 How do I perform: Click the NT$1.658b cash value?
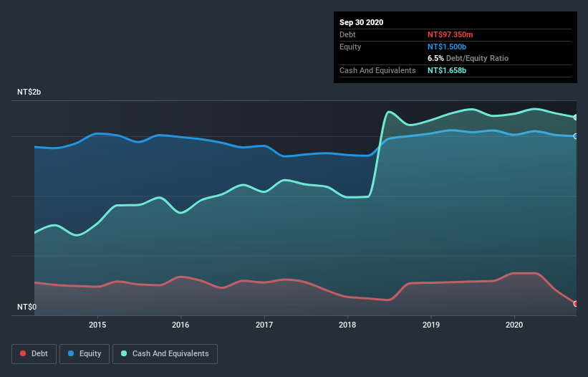447,70
